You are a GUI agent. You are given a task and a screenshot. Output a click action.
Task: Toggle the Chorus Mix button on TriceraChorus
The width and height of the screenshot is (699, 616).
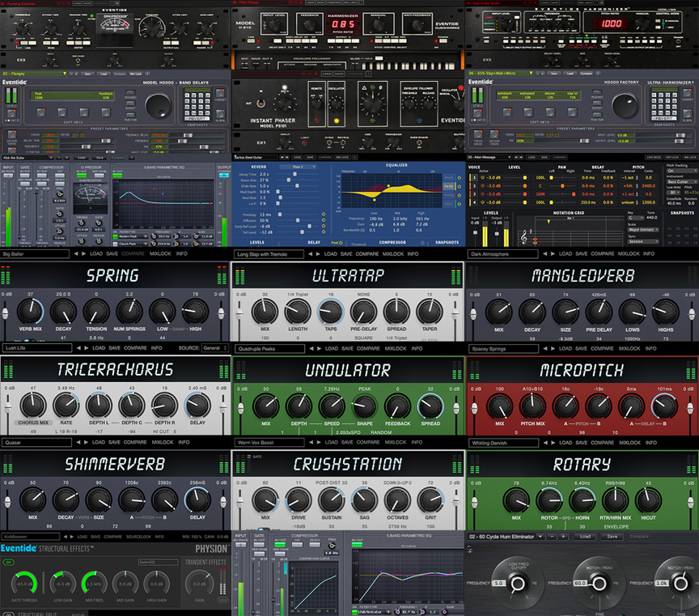[33, 423]
